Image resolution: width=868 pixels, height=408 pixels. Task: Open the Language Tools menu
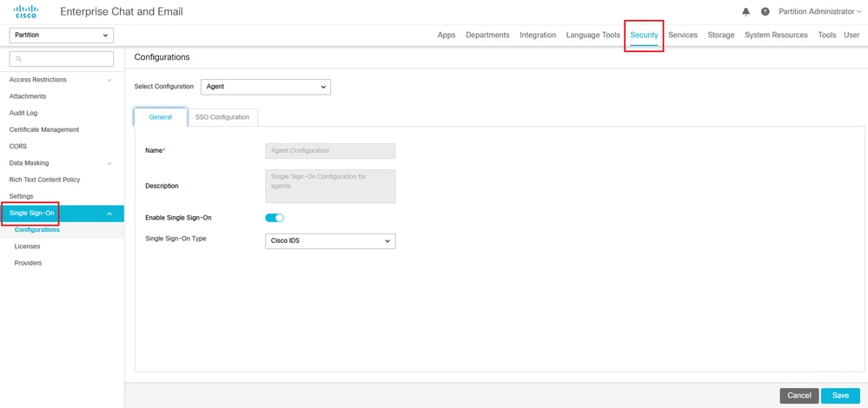pos(593,35)
